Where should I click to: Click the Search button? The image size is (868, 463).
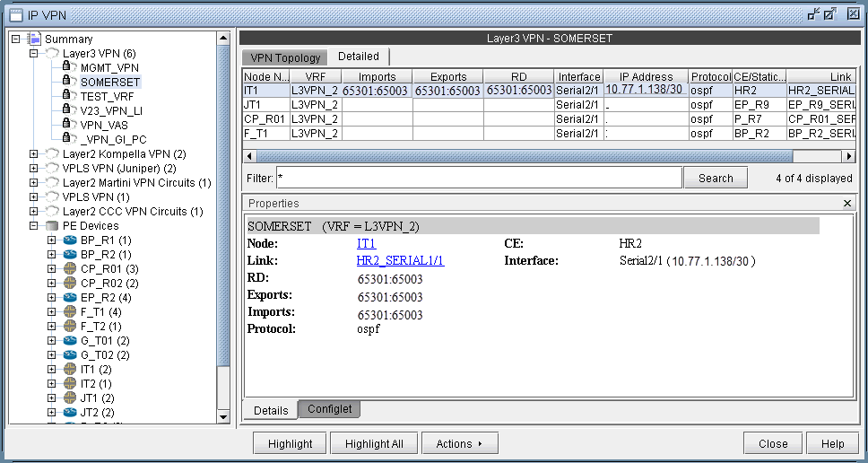(x=716, y=178)
